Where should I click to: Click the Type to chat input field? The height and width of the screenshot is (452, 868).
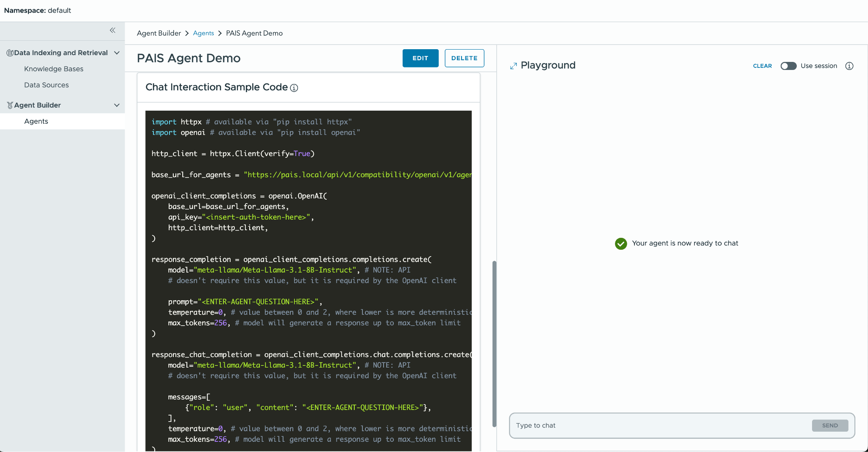point(636,425)
